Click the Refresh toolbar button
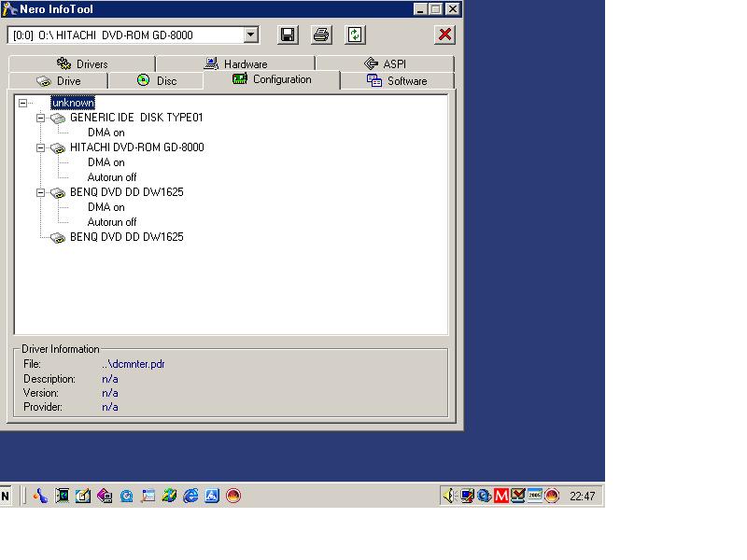747x560 pixels. click(355, 35)
